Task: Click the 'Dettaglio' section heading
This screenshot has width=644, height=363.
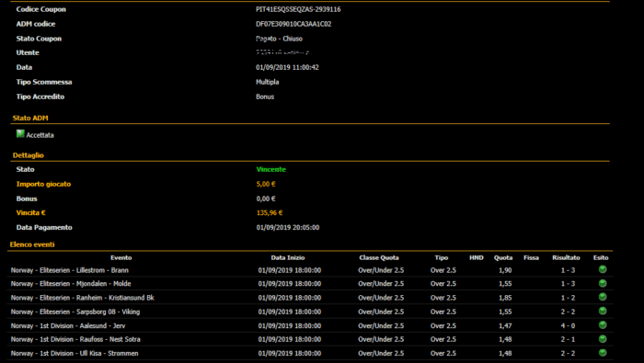Action: tap(28, 155)
